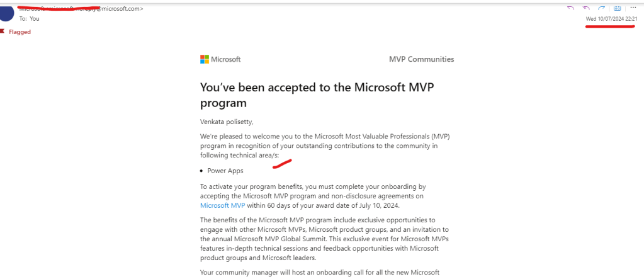The image size is (644, 279).
Task: Click the "You've been accepted" heading
Action: [x=317, y=94]
